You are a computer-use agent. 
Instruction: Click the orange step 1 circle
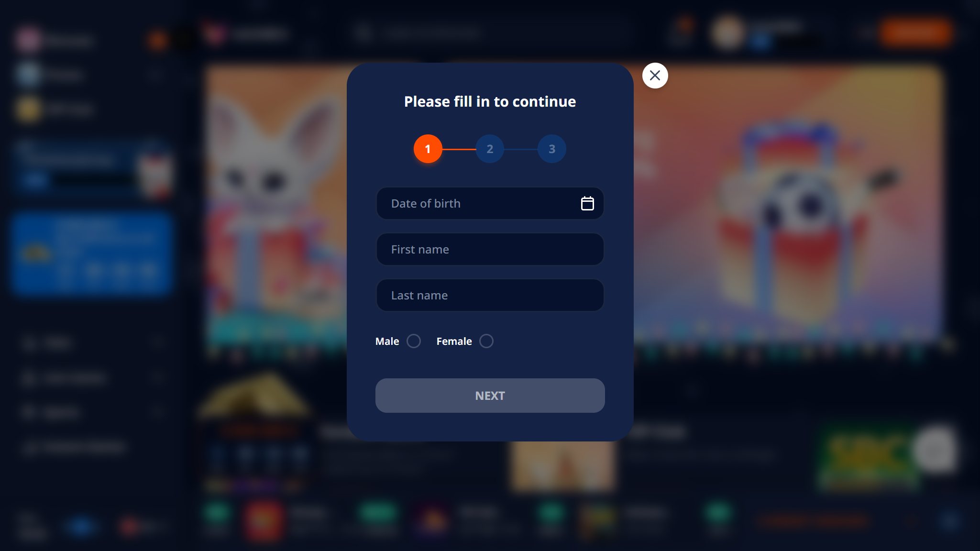pos(428,149)
